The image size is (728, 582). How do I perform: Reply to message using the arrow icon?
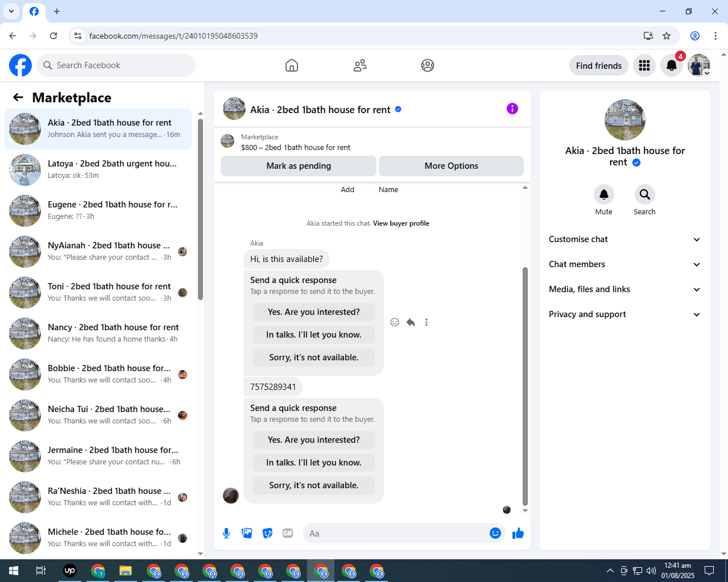click(x=411, y=322)
